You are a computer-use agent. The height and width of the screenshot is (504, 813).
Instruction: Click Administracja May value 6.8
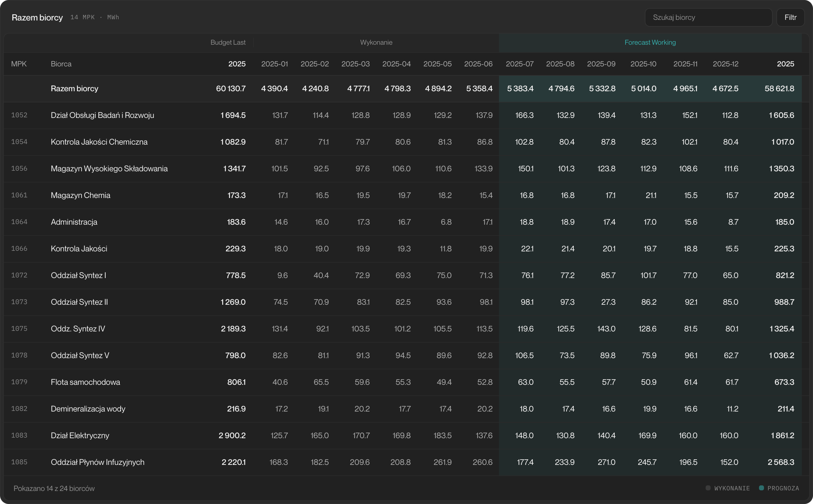click(446, 222)
